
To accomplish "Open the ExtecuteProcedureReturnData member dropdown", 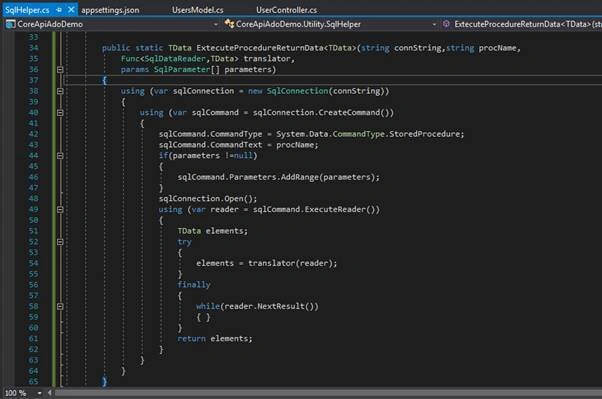I will pyautogui.click(x=528, y=24).
